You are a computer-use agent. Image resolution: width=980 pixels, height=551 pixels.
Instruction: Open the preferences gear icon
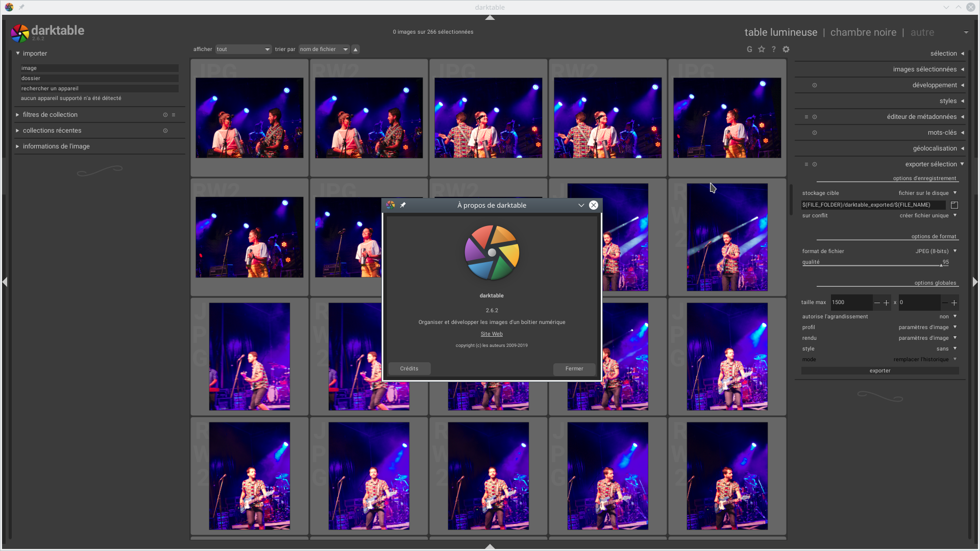786,49
